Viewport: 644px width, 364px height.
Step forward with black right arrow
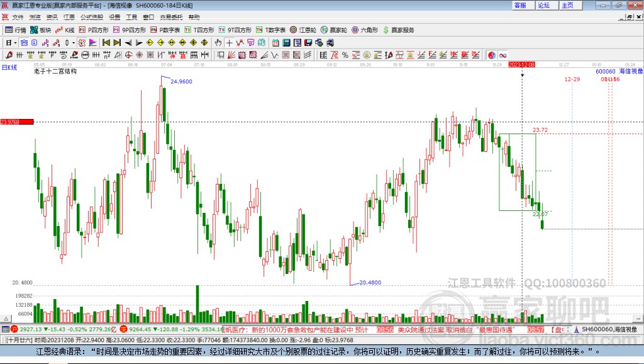tap(139, 43)
